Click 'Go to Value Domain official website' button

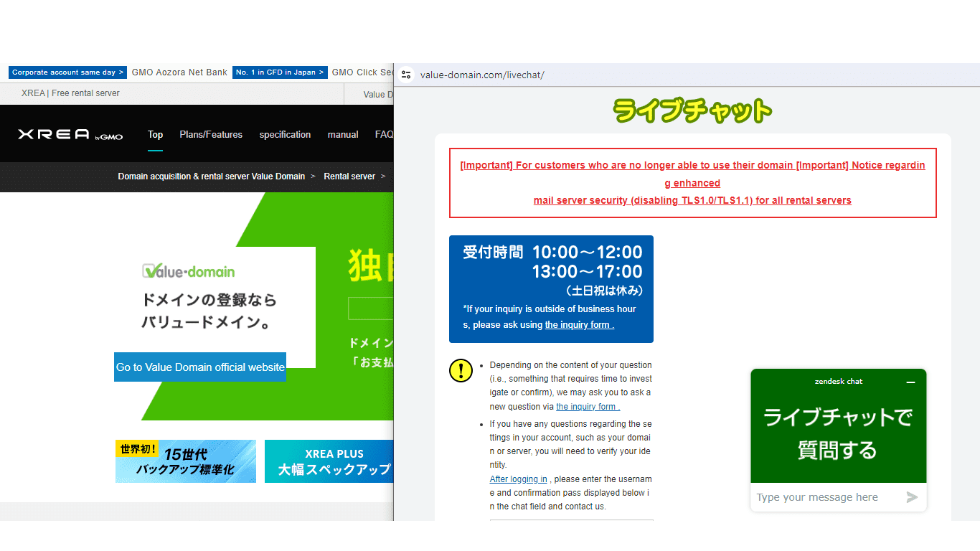pos(200,367)
